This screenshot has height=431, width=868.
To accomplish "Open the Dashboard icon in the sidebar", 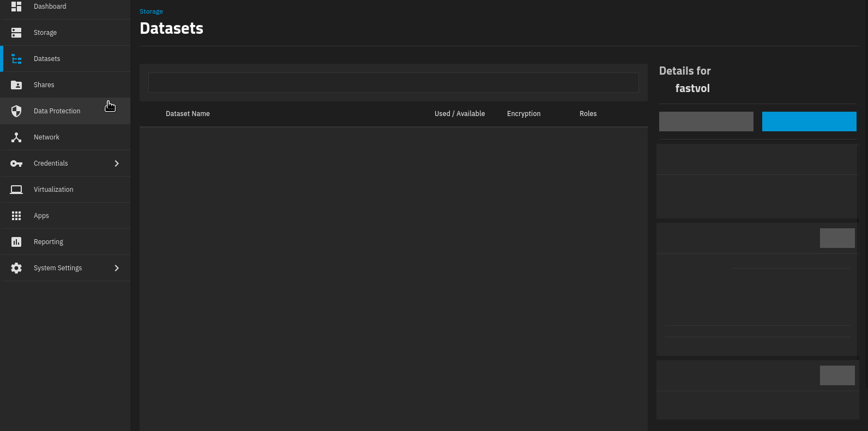I will point(16,7).
